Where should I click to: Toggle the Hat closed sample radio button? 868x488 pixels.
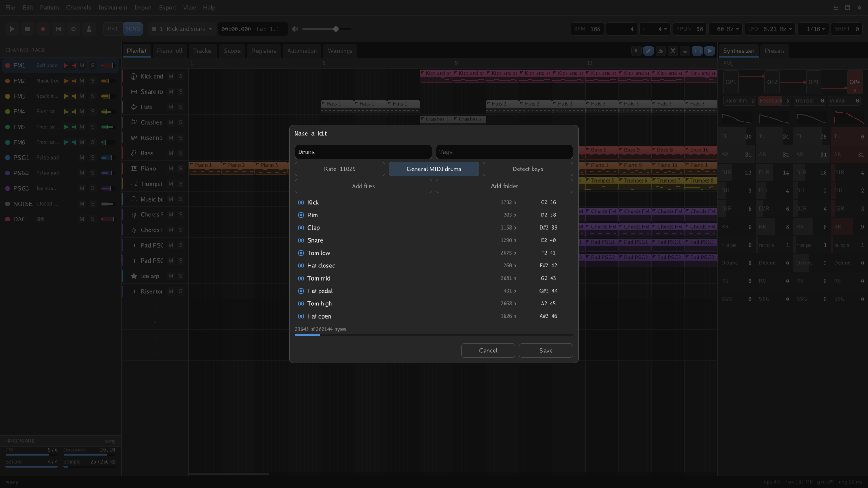pyautogui.click(x=301, y=266)
